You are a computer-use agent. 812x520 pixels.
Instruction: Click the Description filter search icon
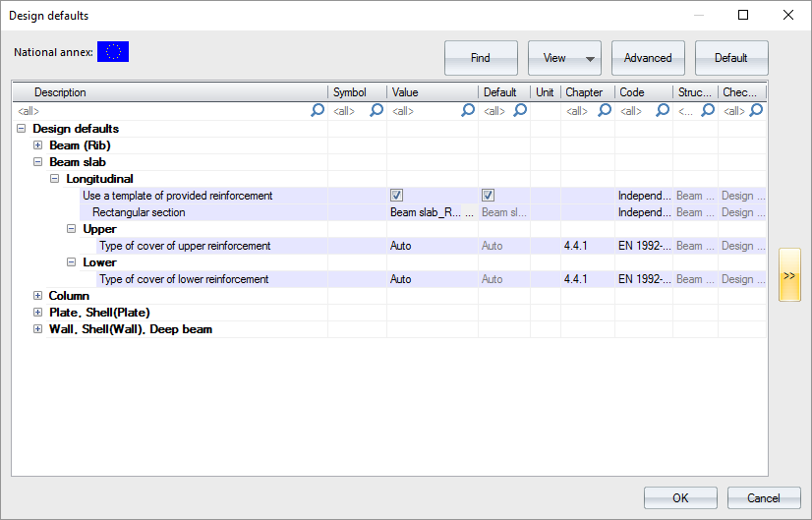tap(318, 111)
